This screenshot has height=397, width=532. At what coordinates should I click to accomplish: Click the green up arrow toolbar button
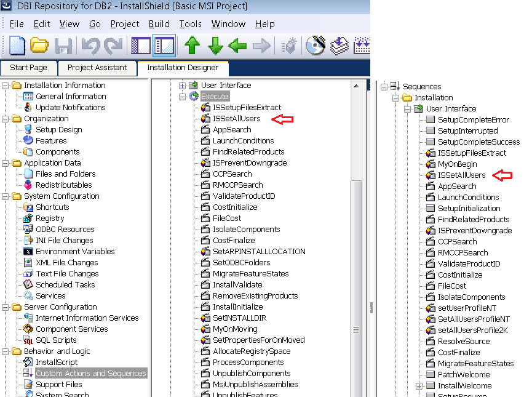click(193, 46)
